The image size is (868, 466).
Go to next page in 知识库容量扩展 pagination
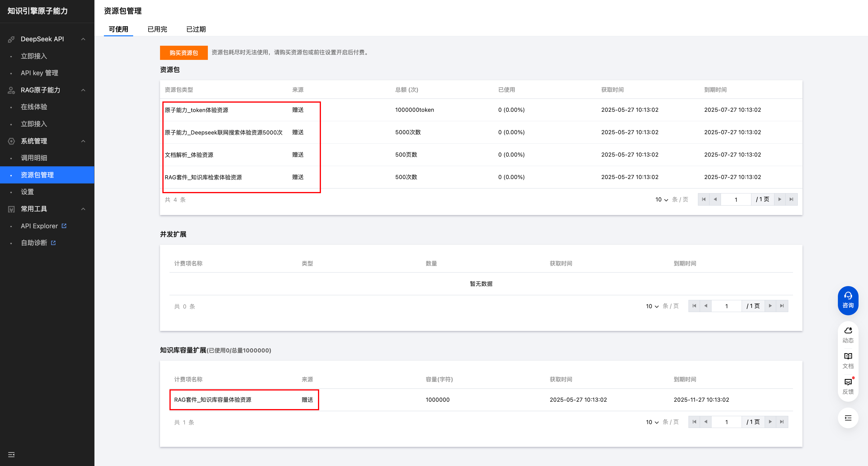[x=770, y=421]
